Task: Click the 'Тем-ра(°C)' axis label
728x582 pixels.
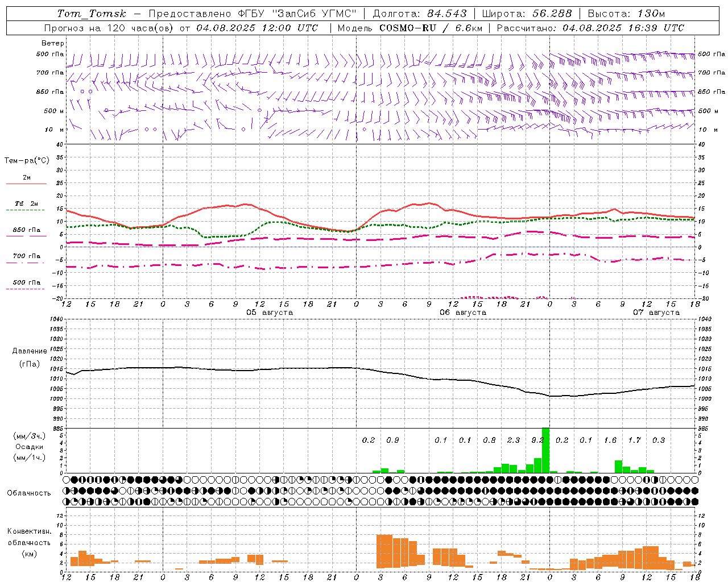Action: click(27, 161)
